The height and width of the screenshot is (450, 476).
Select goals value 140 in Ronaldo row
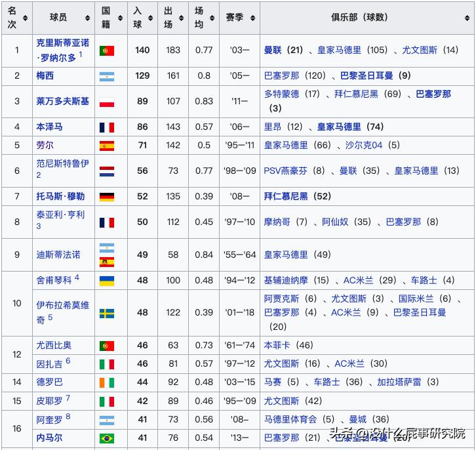[x=142, y=50]
